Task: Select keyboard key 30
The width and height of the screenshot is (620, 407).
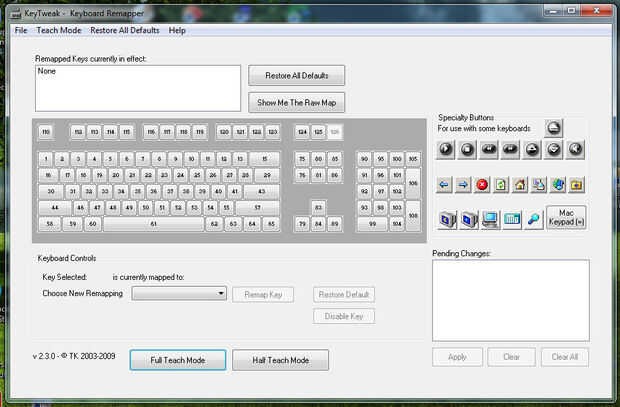Action: tap(51, 191)
